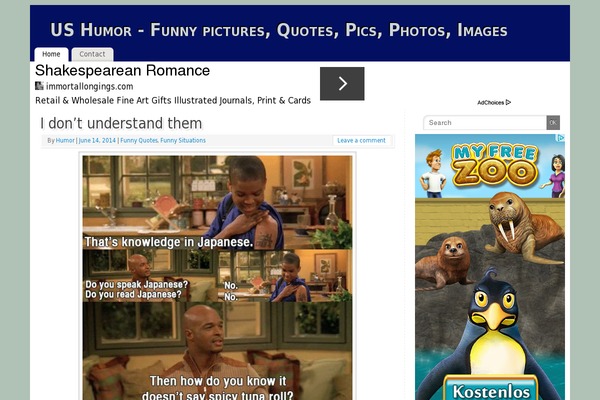Click the immortallongings favicon icon
The width and height of the screenshot is (600, 400).
click(x=39, y=86)
